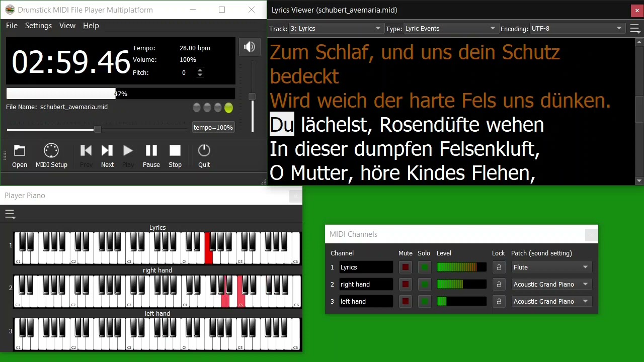Open the Player Piano hamburger menu
The height and width of the screenshot is (362, 644).
tap(10, 215)
